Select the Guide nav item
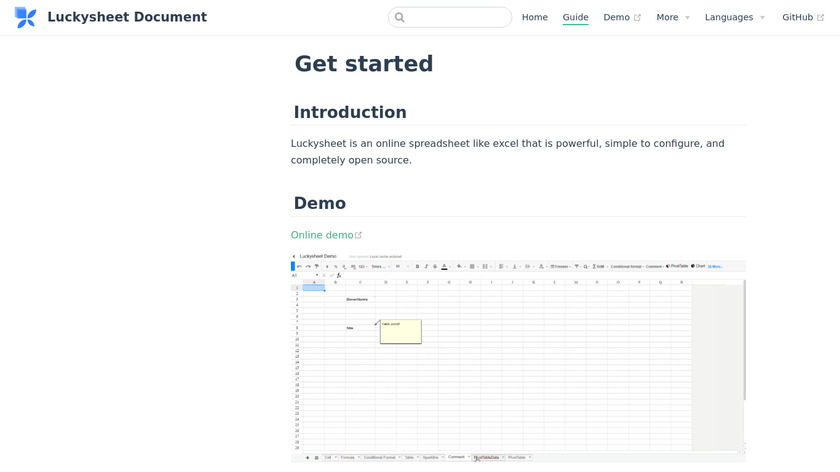The image size is (840, 472). tap(575, 17)
